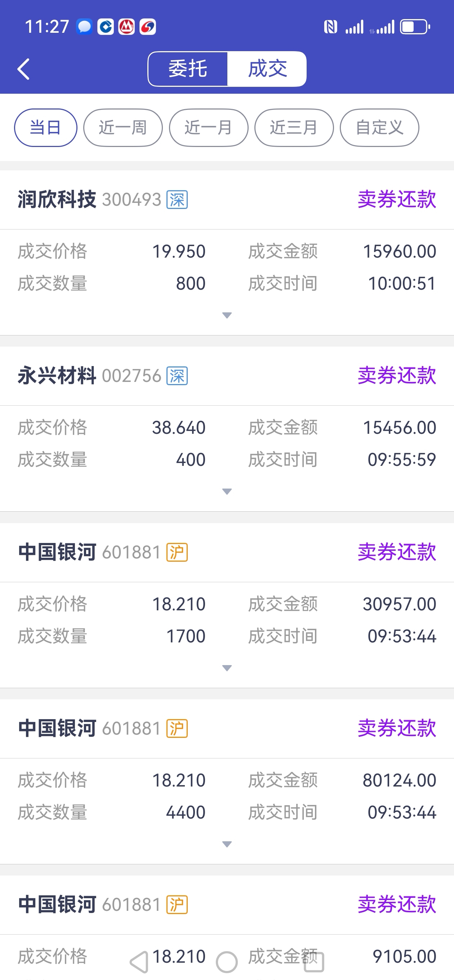Select the 近一月 date filter
Image resolution: width=454 pixels, height=980 pixels.
coord(209,128)
